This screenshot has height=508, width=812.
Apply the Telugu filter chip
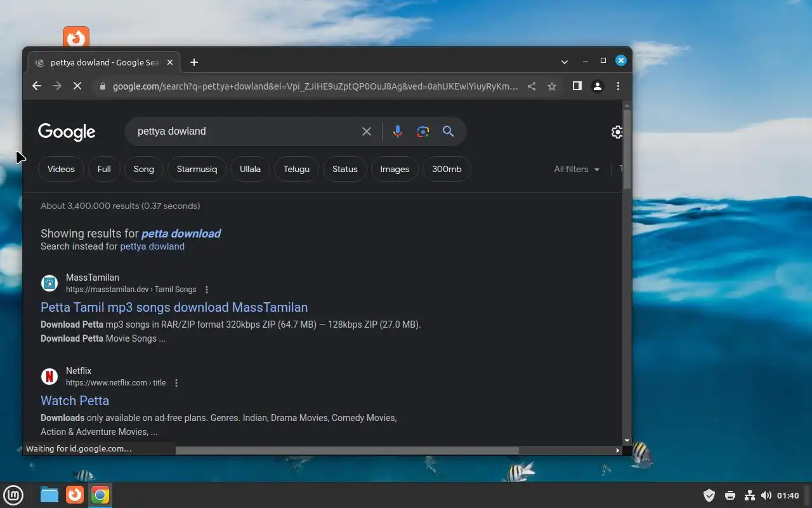pyautogui.click(x=296, y=169)
